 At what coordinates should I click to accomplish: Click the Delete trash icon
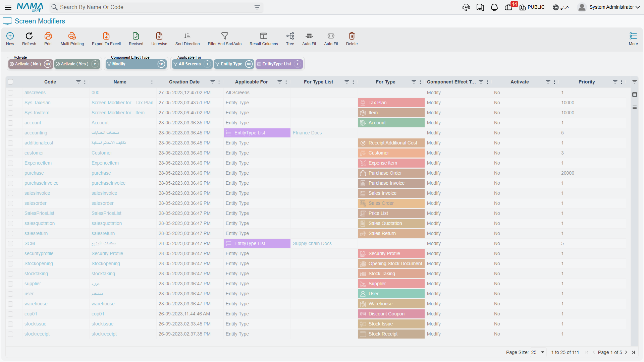(352, 36)
